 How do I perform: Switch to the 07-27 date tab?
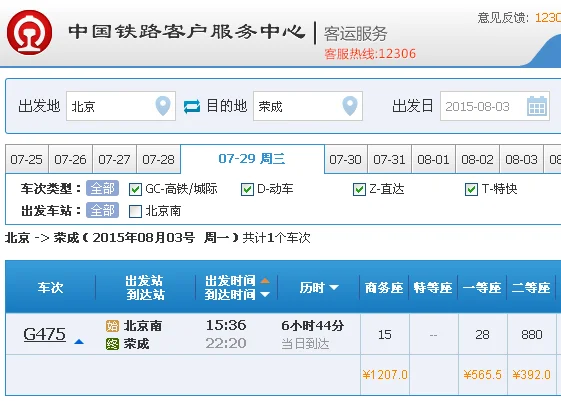[x=114, y=159]
